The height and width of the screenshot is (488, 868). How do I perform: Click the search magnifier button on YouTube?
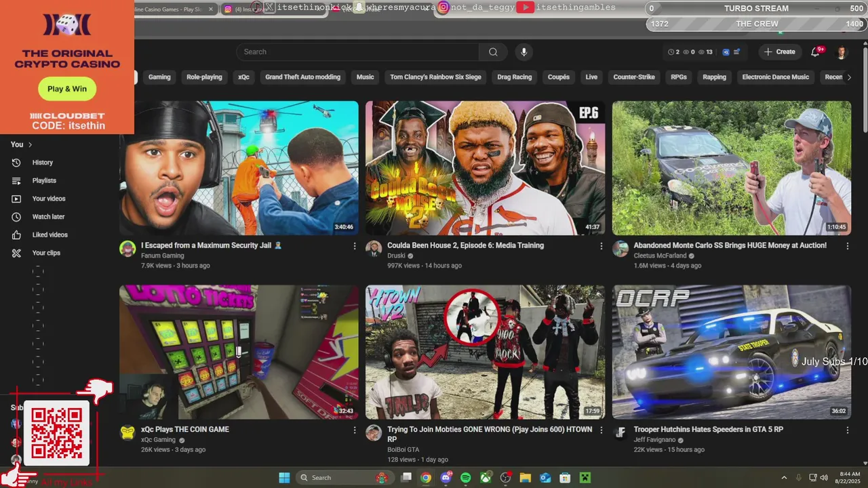(x=493, y=52)
